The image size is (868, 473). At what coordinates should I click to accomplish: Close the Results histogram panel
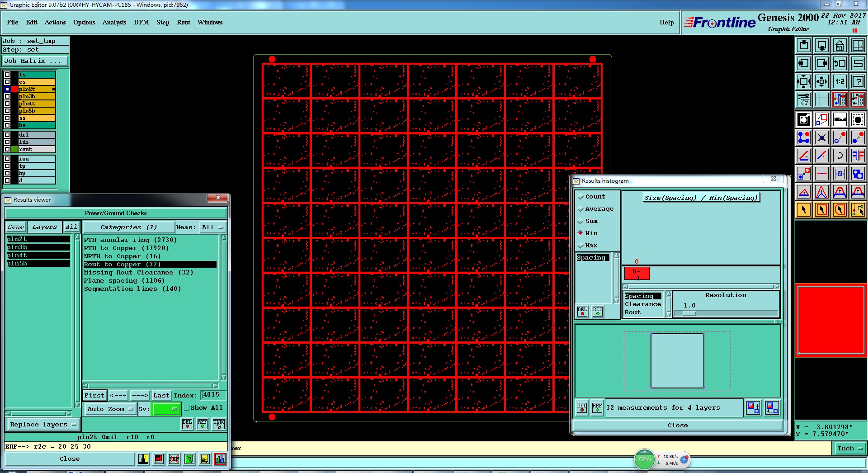tap(677, 426)
